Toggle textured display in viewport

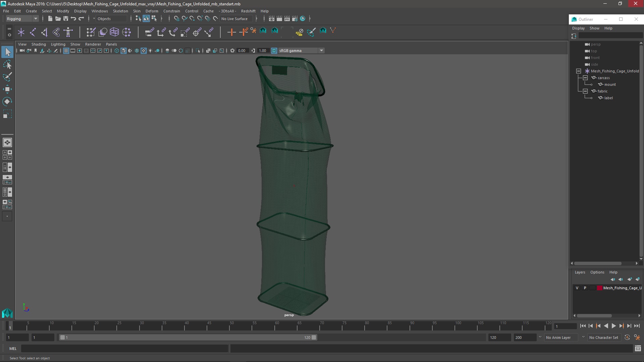(144, 51)
